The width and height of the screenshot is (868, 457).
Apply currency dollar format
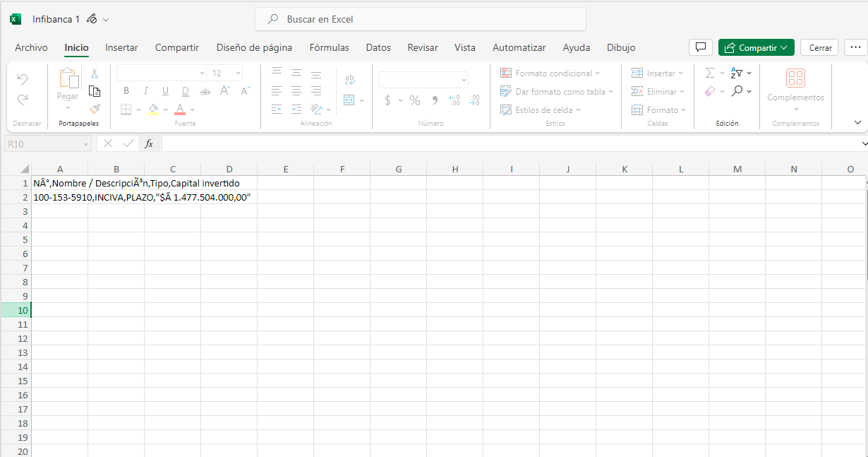point(387,100)
